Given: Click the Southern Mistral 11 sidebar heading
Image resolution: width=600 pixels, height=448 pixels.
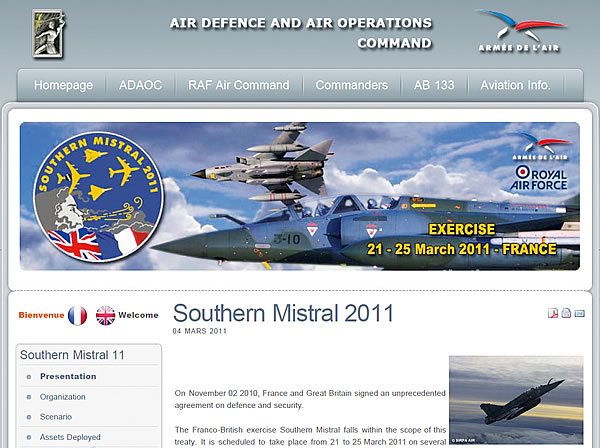Looking at the screenshot, I should pos(72,355).
